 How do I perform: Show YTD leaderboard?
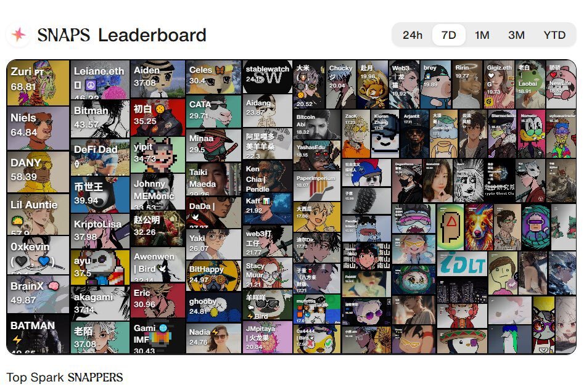pyautogui.click(x=554, y=35)
